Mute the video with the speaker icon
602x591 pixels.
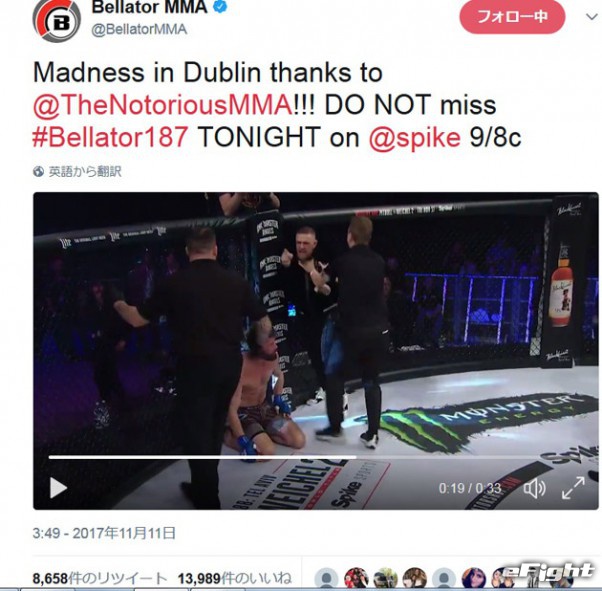(x=534, y=488)
